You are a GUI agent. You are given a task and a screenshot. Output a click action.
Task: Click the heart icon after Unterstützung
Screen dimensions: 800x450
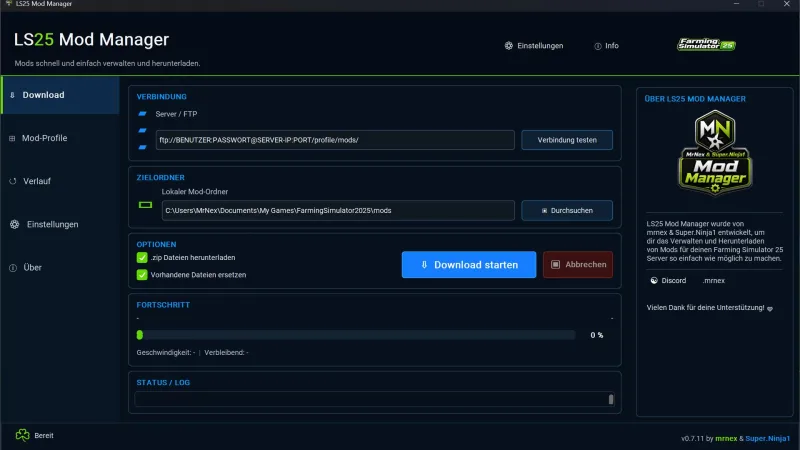(x=770, y=309)
